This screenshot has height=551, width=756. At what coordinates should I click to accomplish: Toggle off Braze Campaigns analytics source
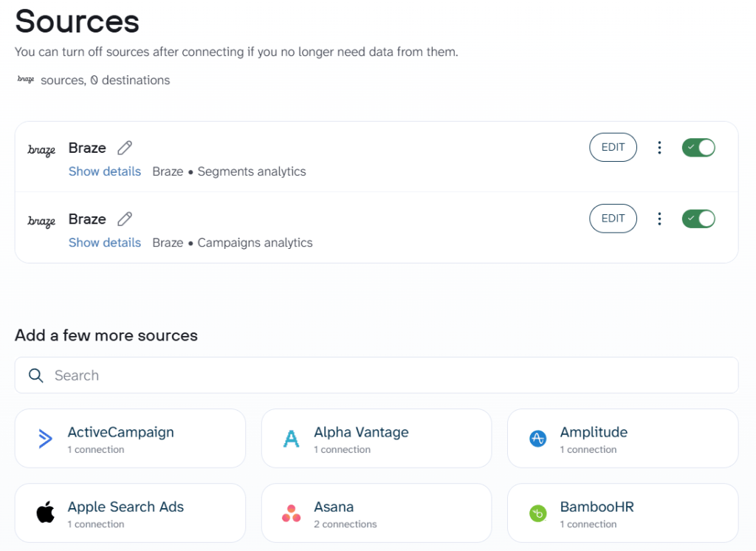coord(698,219)
